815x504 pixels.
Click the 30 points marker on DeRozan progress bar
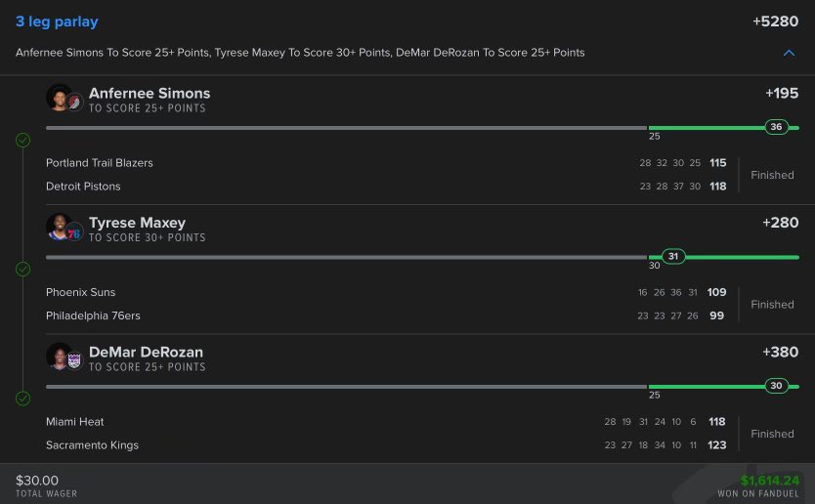tap(777, 385)
